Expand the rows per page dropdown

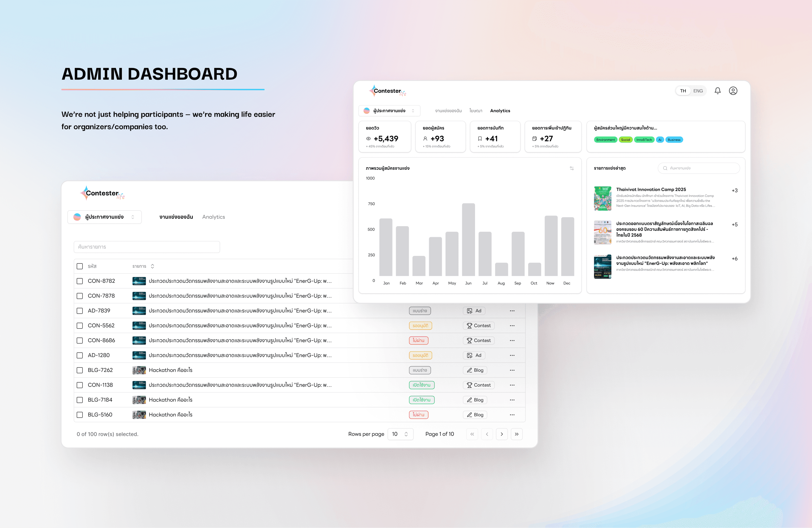(400, 434)
